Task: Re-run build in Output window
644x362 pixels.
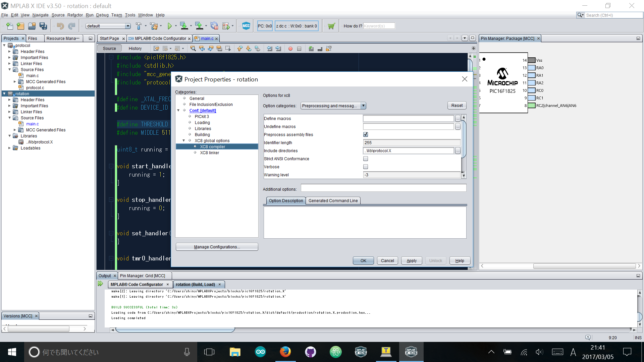Action: [100, 284]
